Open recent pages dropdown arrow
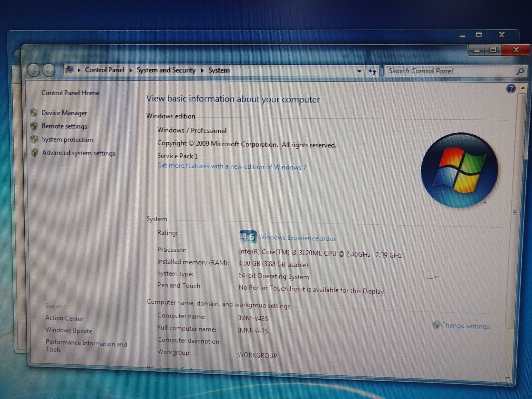 pyautogui.click(x=59, y=70)
